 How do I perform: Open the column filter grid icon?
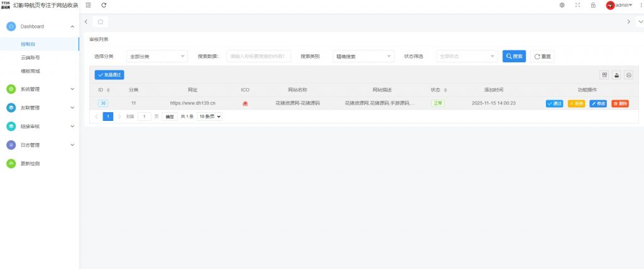[604, 75]
